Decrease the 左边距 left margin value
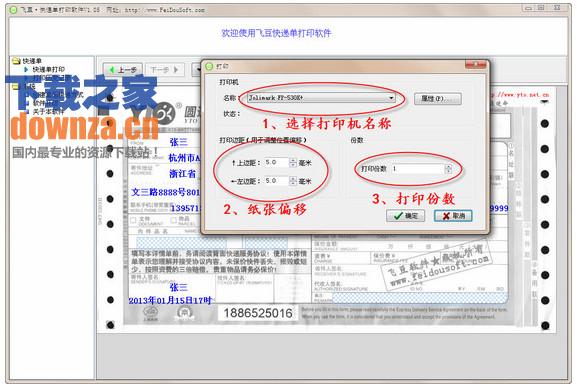Screen dimensions: 577x384 293,183
